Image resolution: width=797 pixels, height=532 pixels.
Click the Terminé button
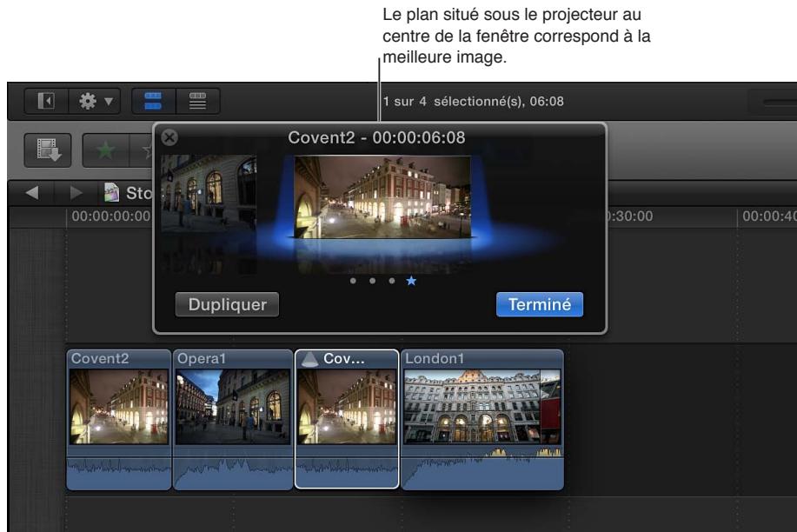[x=539, y=304]
